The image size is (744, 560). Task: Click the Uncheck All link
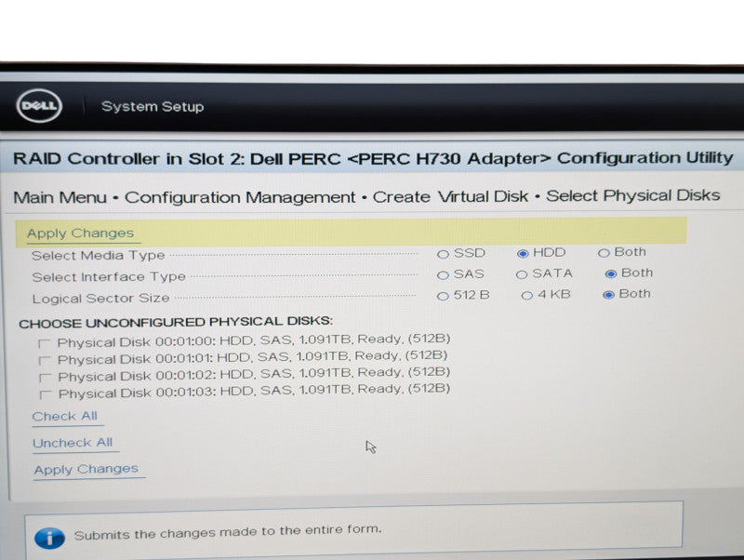[73, 443]
